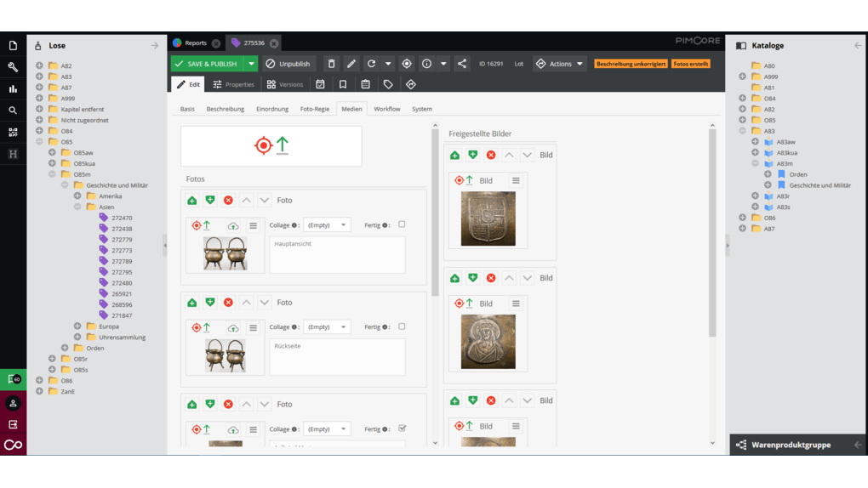Open the tag tab icon

(388, 84)
